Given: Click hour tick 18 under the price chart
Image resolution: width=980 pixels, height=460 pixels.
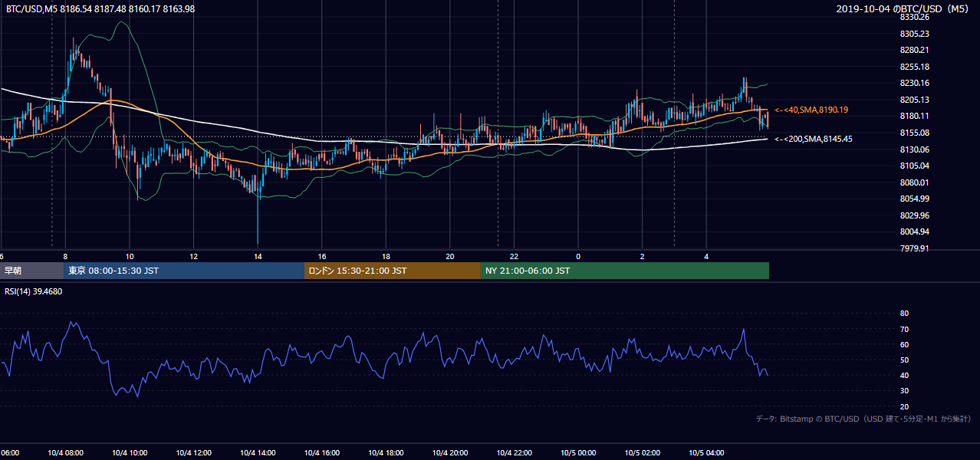Looking at the screenshot, I should [386, 256].
